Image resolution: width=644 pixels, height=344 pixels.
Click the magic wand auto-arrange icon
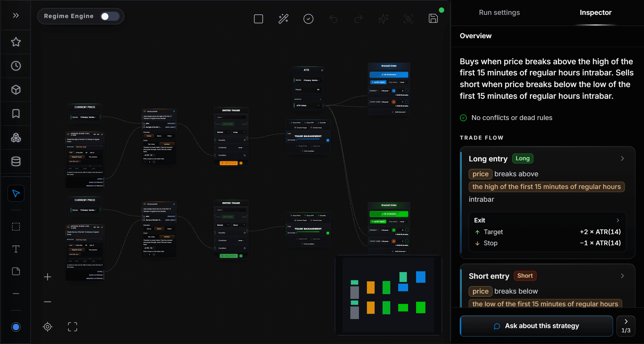coord(283,19)
